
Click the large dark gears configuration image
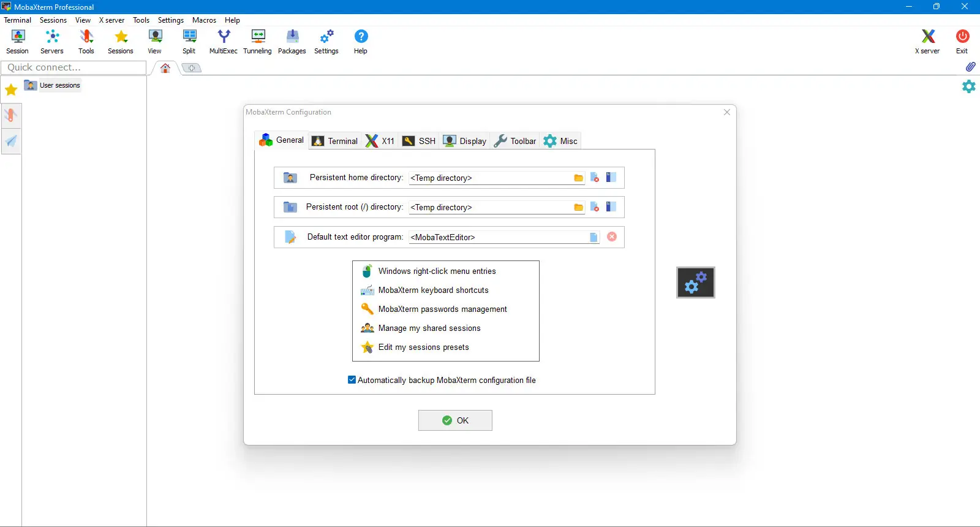696,282
